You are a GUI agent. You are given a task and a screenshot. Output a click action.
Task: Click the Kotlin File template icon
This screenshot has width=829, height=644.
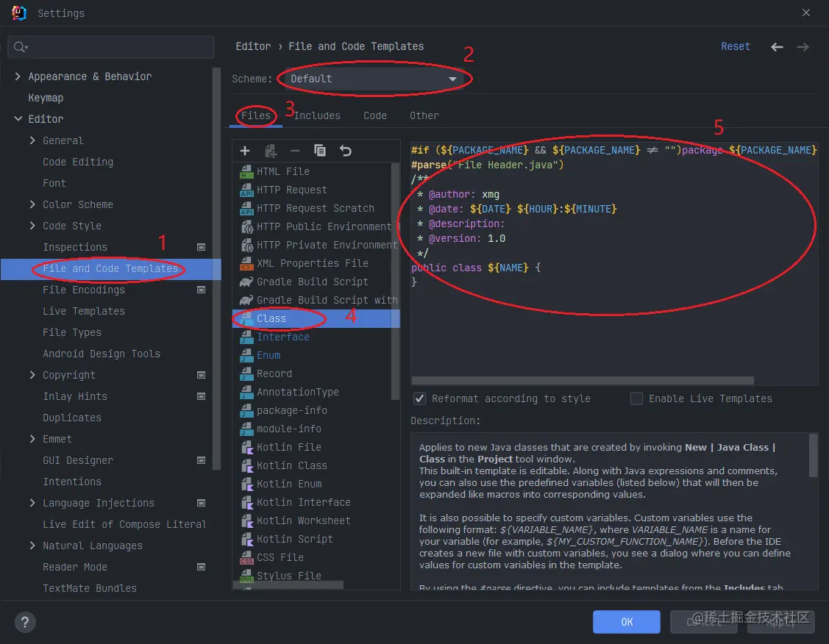pyautogui.click(x=246, y=448)
